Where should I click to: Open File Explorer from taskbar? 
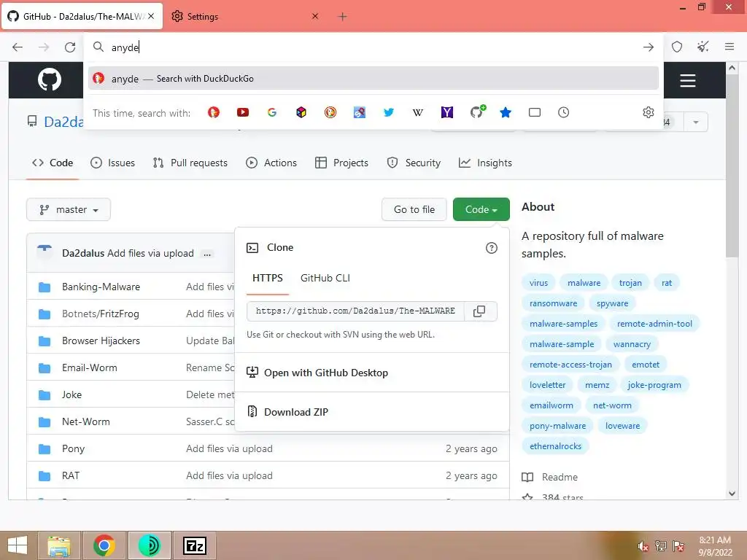pyautogui.click(x=59, y=545)
